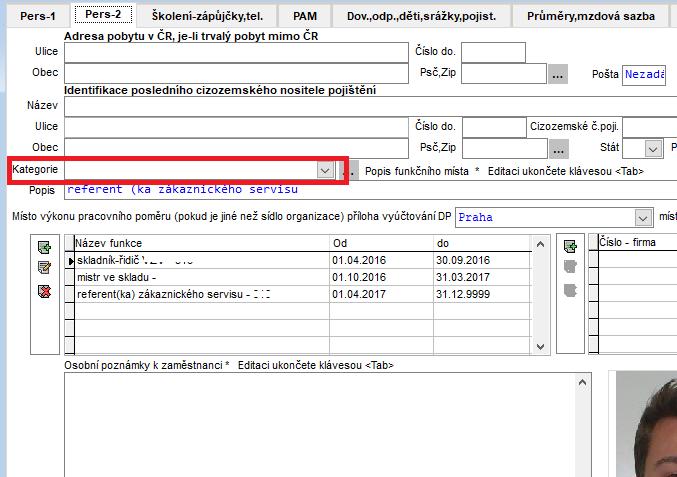Click the Název funkce column header
The image size is (677, 477).
click(202, 243)
